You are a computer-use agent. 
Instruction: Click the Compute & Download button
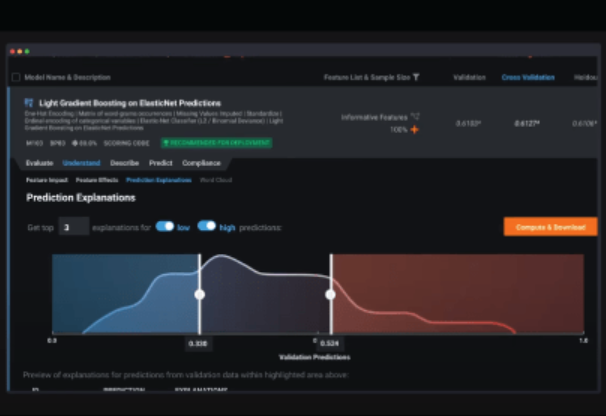(x=551, y=227)
